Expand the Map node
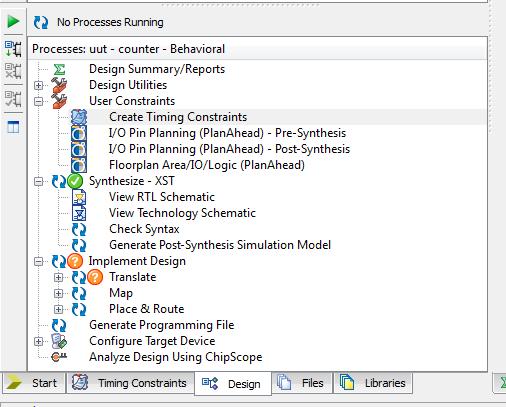Image resolution: width=506 pixels, height=407 pixels. pos(58,293)
